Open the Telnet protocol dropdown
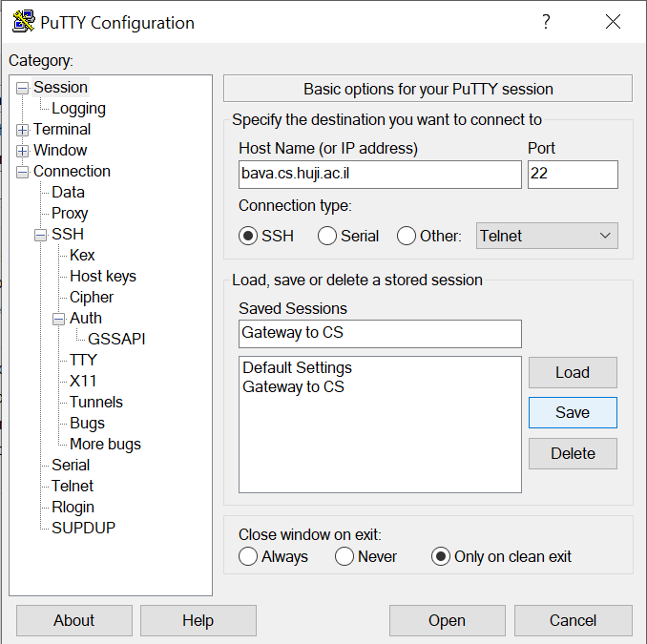The width and height of the screenshot is (647, 644). (547, 236)
